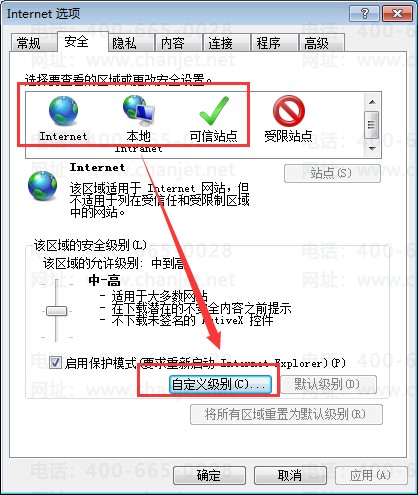Screen dimensions: 418x495
Task: Close the Internet 选项 dialog
Action: (397, 14)
